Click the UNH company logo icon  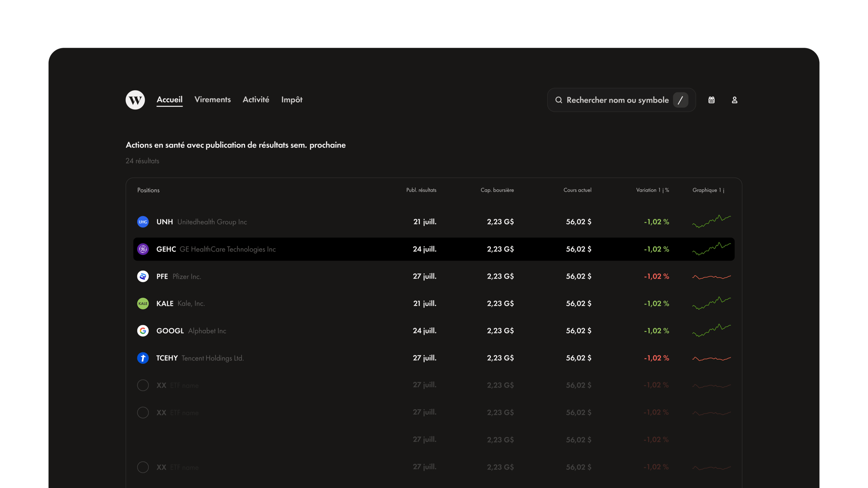143,222
